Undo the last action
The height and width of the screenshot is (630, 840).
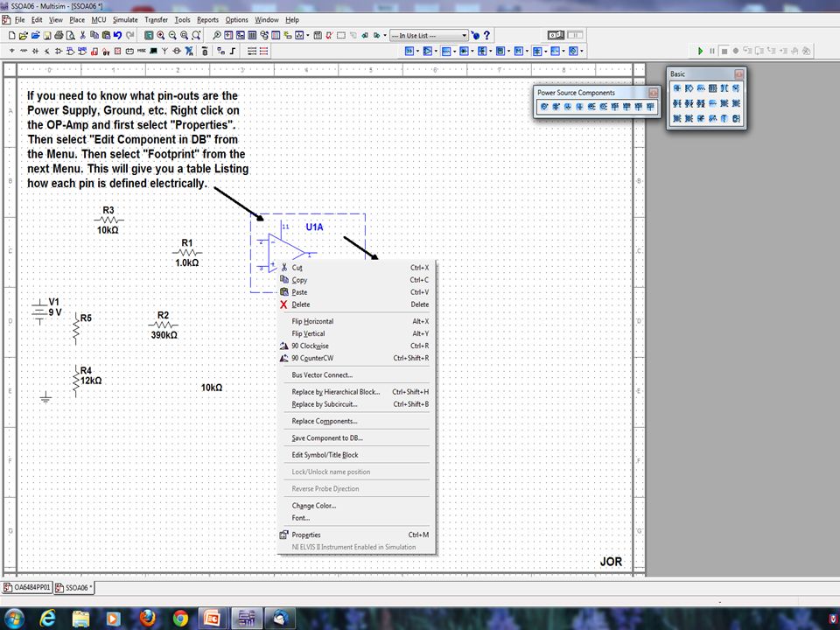(x=117, y=35)
